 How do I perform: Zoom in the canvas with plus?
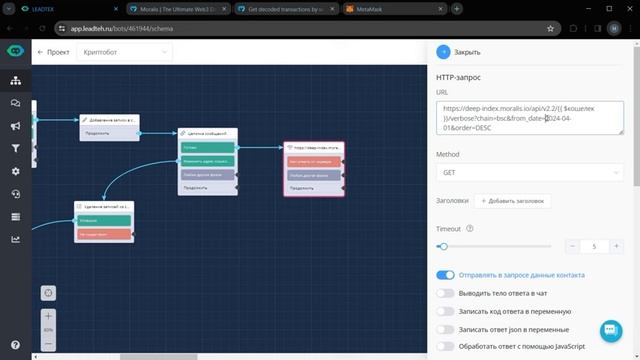pyautogui.click(x=48, y=316)
